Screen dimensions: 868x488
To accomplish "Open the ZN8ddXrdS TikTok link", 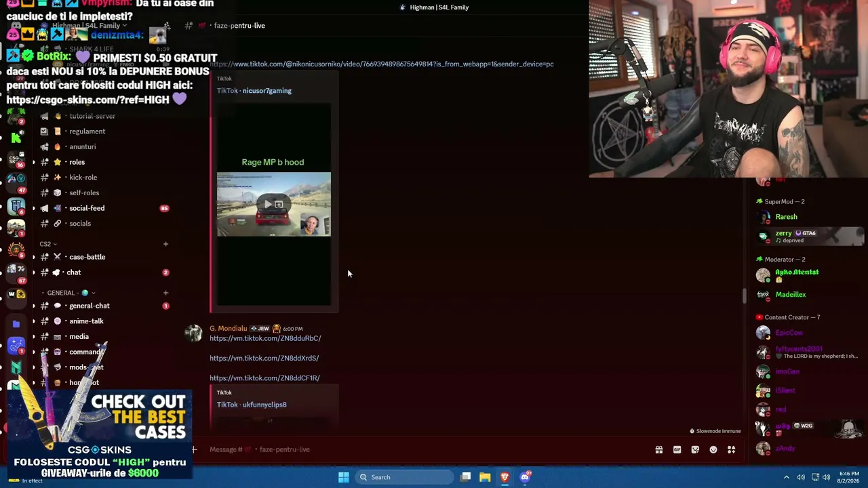I will [264, 358].
